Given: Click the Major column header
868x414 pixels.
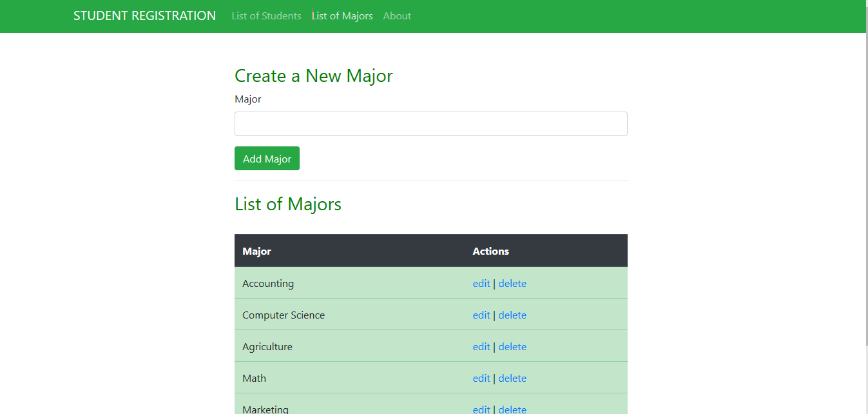Looking at the screenshot, I should pyautogui.click(x=256, y=251).
